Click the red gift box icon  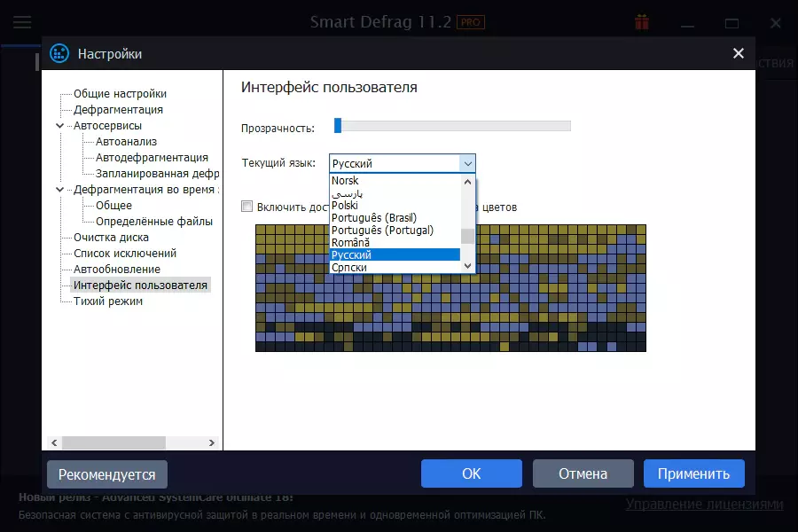click(642, 22)
